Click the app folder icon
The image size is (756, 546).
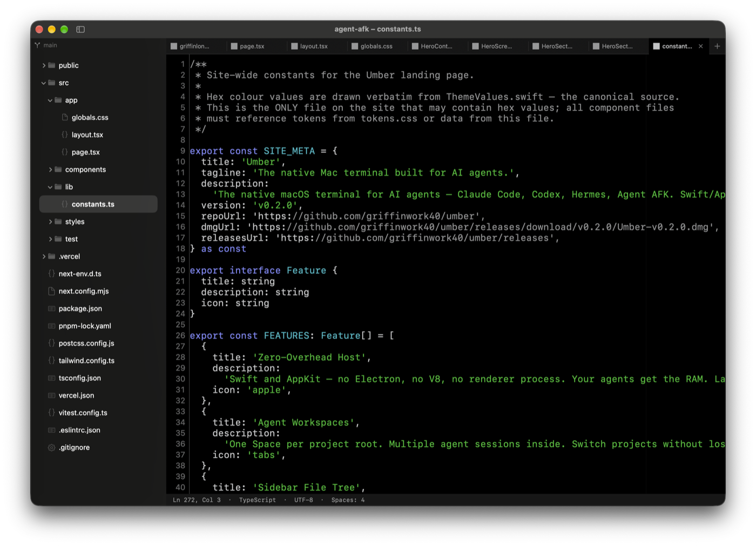[x=58, y=100]
